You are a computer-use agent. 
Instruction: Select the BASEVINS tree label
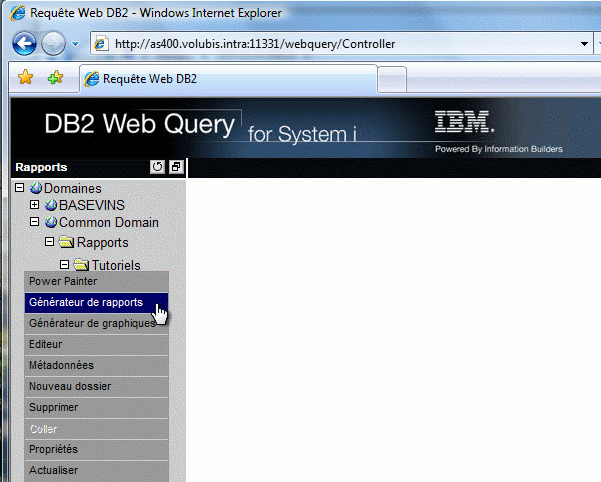92,205
